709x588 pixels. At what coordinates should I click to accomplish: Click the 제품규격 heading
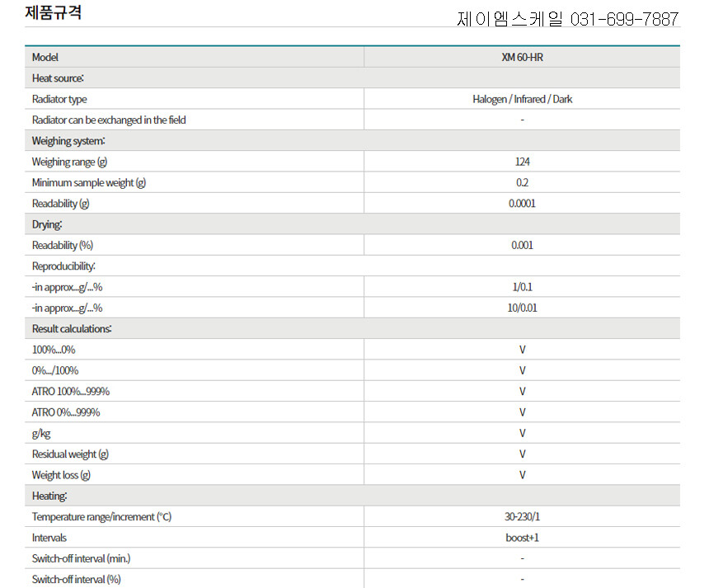coord(54,13)
